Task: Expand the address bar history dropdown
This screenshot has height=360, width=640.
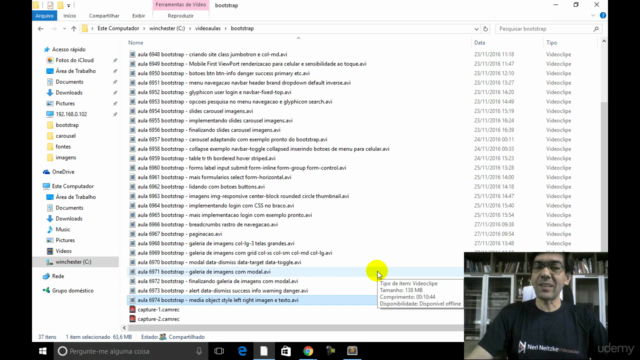Action: (476, 29)
